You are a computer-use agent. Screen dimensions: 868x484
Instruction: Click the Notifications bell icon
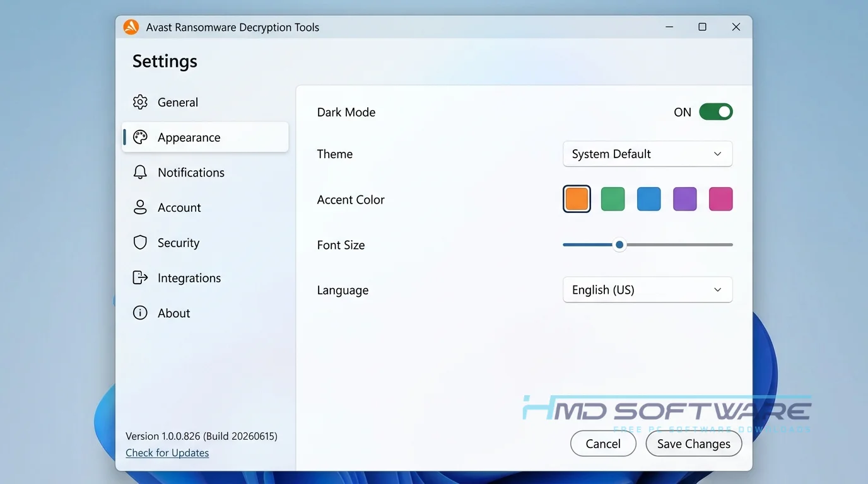140,172
